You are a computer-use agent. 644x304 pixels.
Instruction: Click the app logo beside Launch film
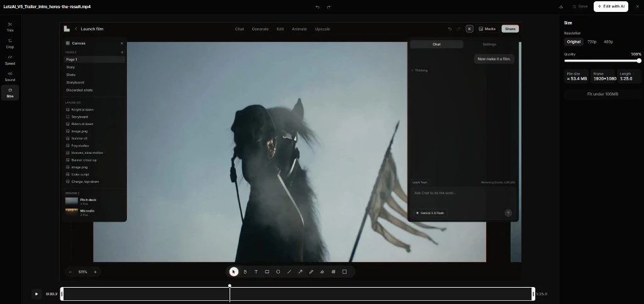67,29
